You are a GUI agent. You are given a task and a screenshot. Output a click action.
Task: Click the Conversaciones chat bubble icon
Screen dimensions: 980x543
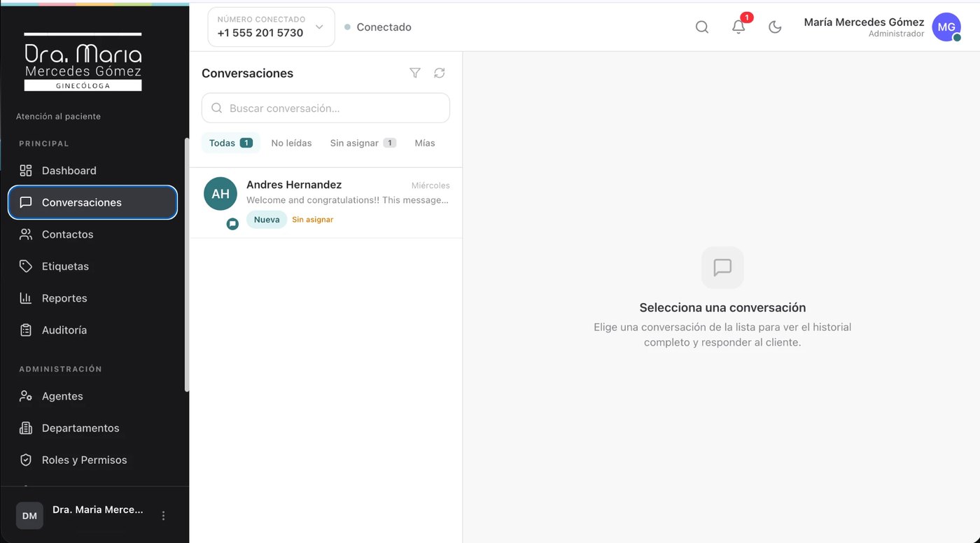pos(26,202)
